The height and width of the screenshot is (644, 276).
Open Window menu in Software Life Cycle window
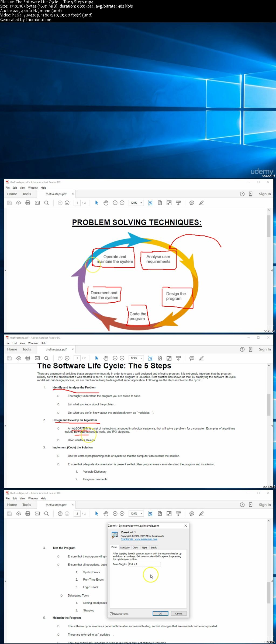tap(33, 343)
